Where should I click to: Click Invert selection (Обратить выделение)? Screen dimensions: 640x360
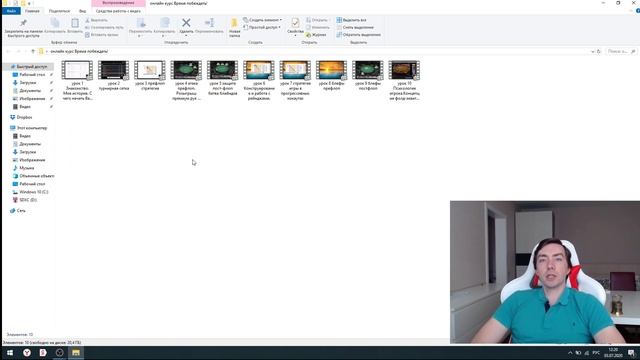click(x=359, y=35)
